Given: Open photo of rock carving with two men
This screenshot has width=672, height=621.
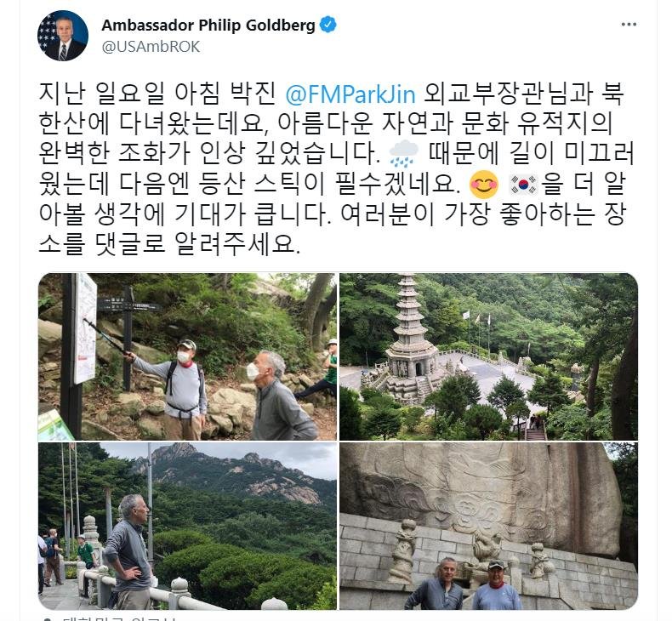Looking at the screenshot, I should 488,526.
